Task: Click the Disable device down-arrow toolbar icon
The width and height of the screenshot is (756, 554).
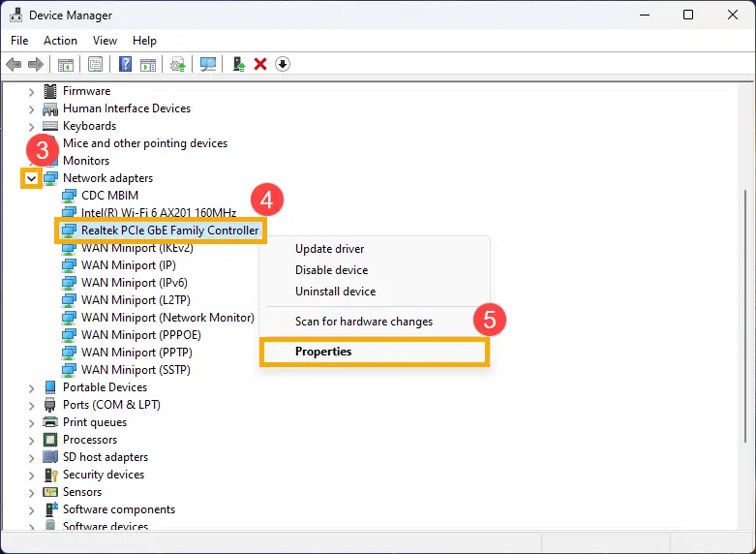Action: (283, 65)
